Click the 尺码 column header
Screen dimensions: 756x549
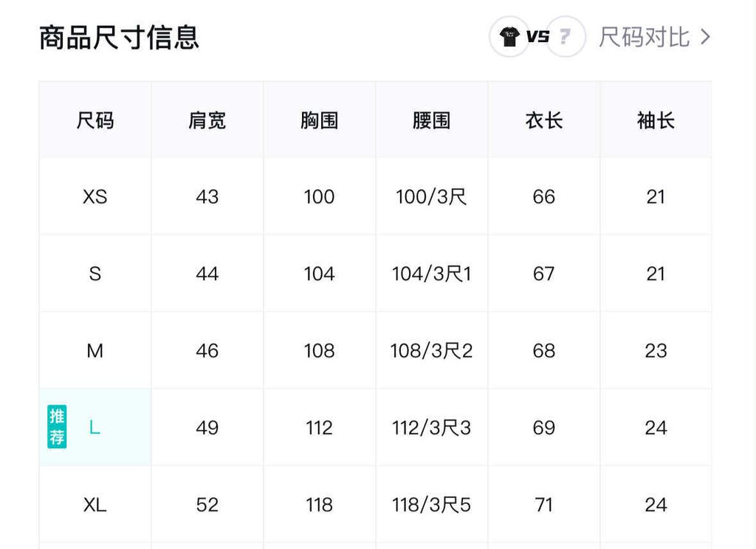[95, 120]
